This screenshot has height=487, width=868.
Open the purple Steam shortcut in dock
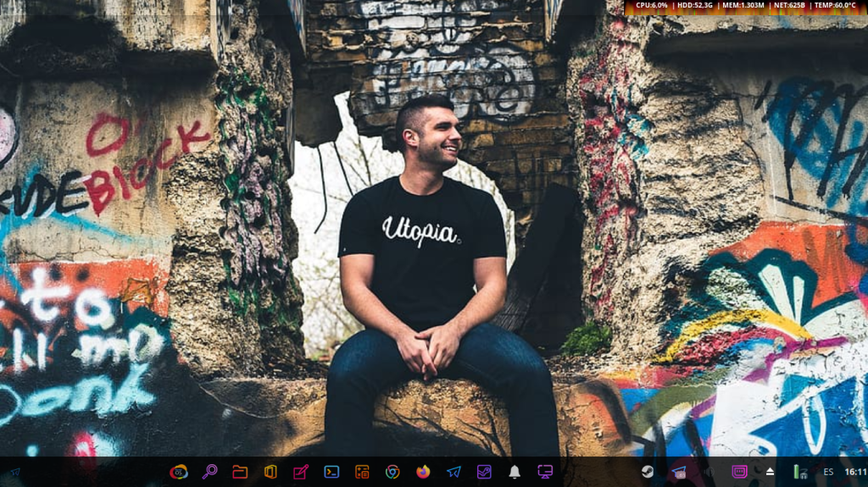coord(484,472)
